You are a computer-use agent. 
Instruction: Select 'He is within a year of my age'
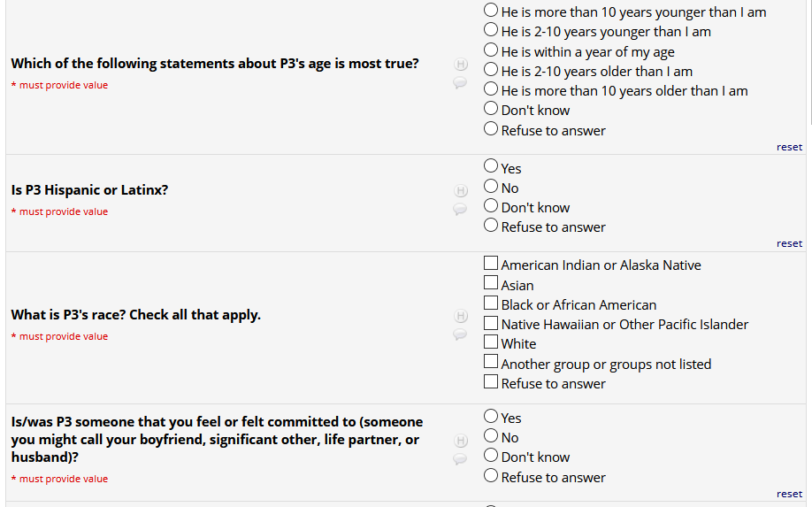[x=491, y=50]
